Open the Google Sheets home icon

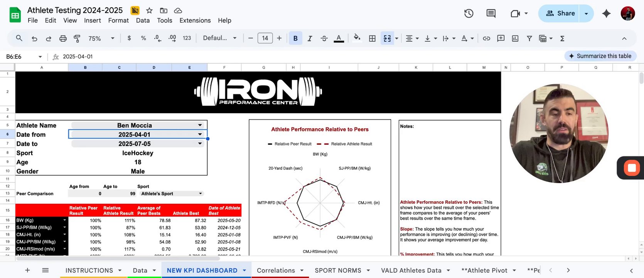[x=15, y=15]
